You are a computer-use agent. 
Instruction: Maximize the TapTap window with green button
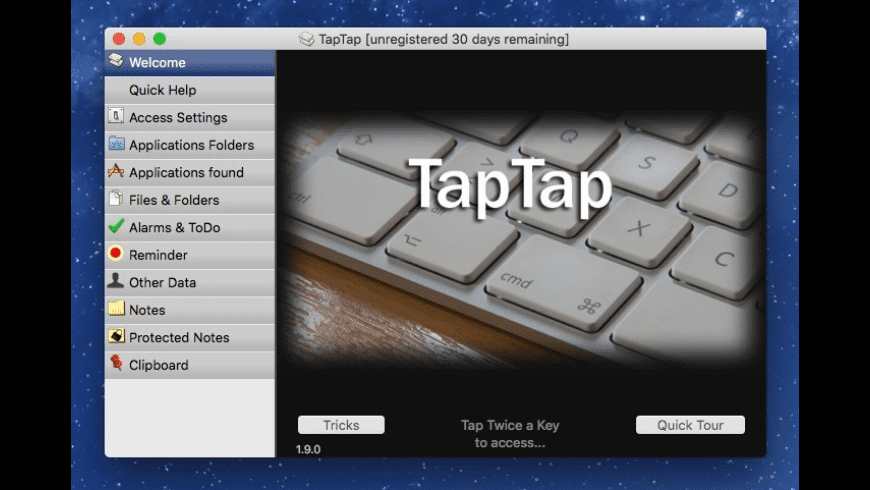160,39
